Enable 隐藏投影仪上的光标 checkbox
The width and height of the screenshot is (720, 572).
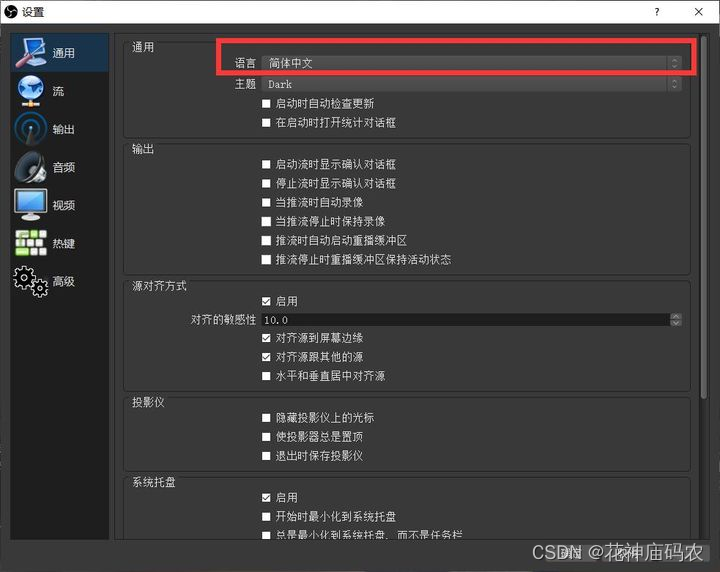click(x=266, y=418)
